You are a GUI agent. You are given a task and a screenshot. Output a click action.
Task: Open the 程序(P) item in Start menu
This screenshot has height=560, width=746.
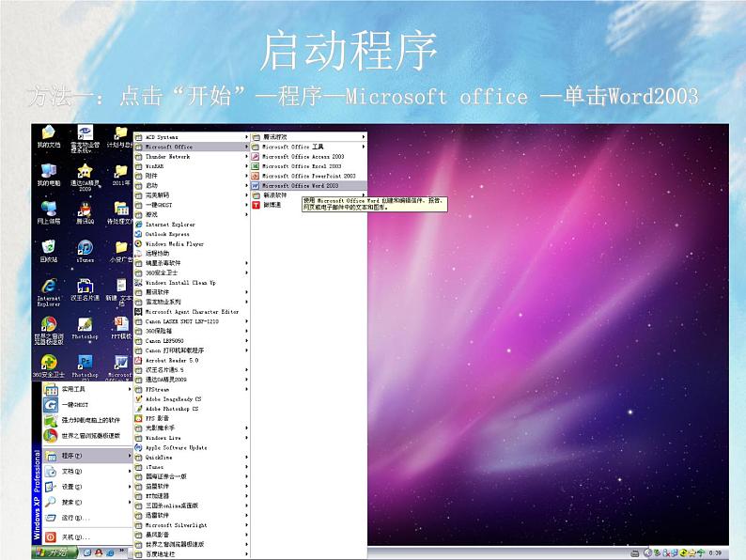point(87,456)
